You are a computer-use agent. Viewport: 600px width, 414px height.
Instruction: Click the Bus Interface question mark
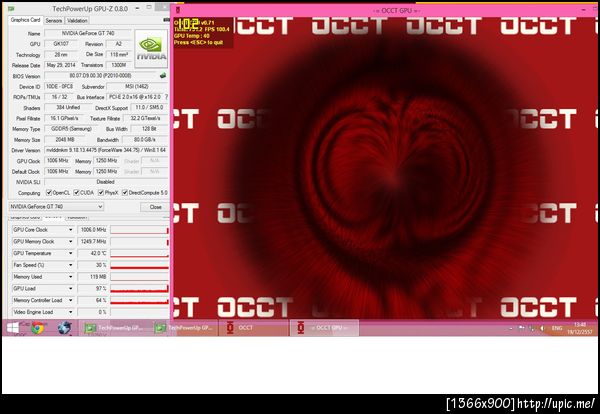click(x=166, y=97)
